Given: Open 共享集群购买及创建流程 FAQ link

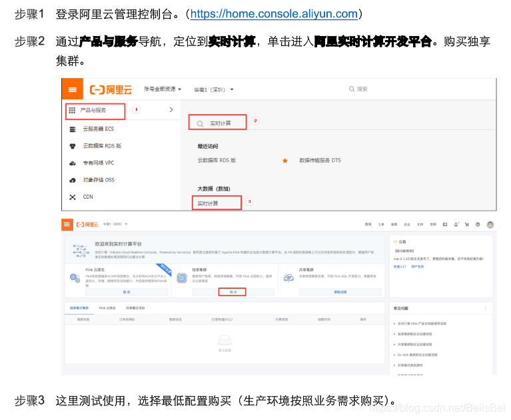Looking at the screenshot, I should (414, 345).
